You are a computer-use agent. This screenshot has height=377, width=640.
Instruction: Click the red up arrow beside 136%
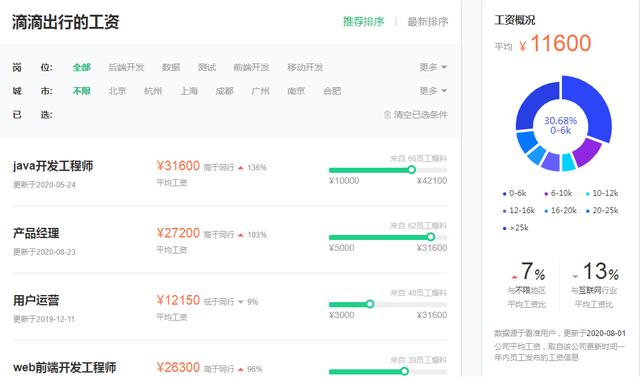[241, 168]
